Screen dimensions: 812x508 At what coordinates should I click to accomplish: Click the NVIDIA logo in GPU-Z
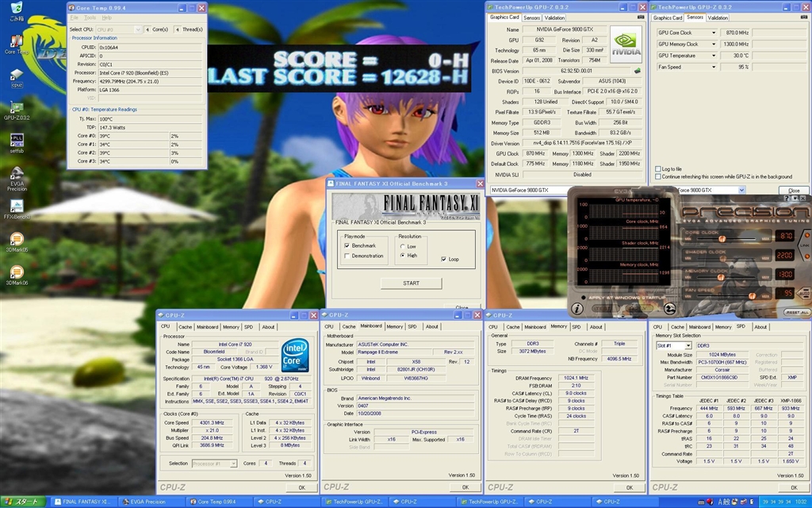tap(626, 44)
